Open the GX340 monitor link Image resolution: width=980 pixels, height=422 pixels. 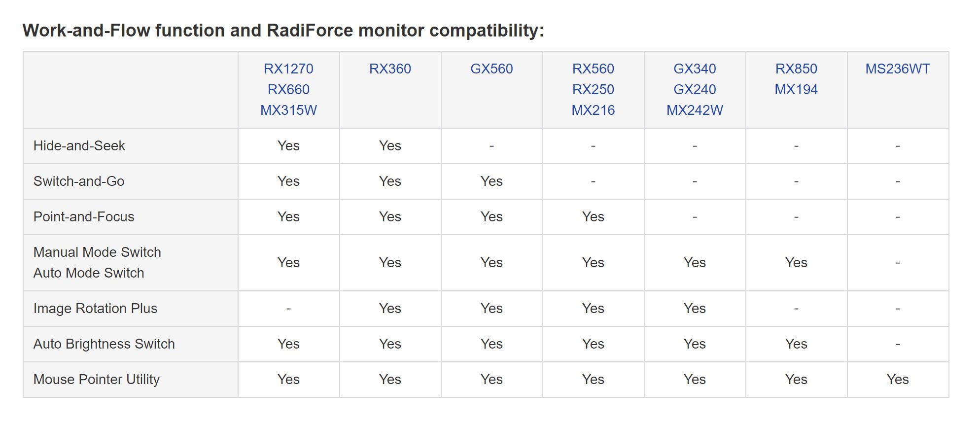click(695, 69)
